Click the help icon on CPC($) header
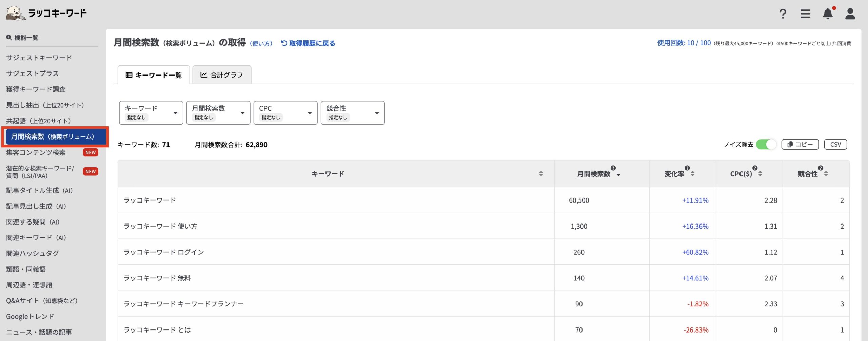 coord(755,168)
